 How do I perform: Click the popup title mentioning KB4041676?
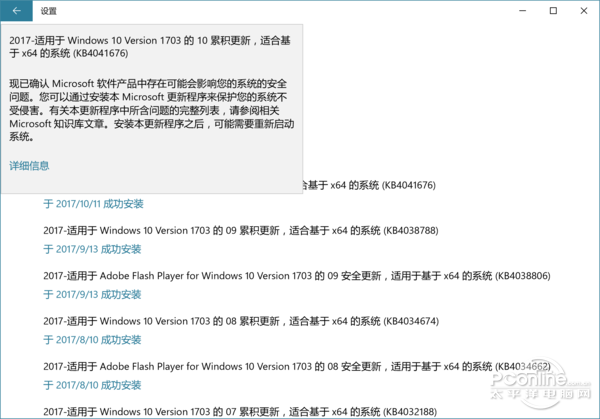pos(150,46)
